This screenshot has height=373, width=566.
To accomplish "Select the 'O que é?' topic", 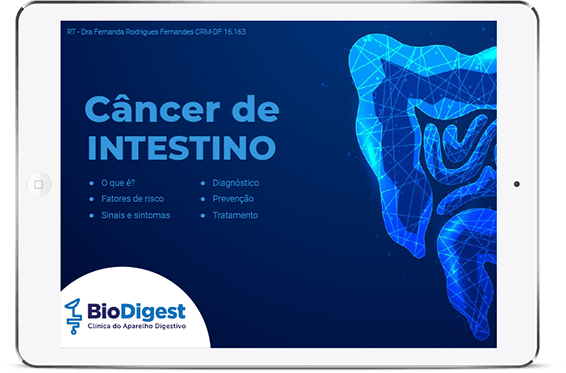I will click(x=118, y=183).
